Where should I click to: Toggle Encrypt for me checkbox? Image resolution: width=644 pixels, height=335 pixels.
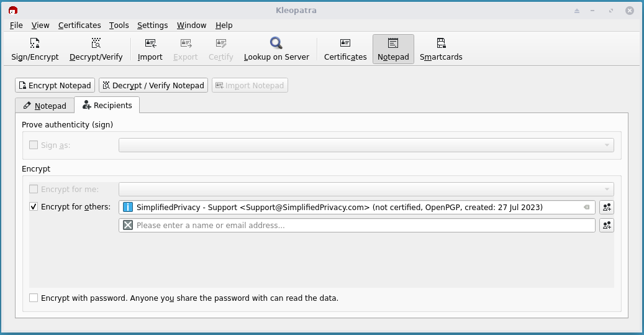(x=34, y=189)
